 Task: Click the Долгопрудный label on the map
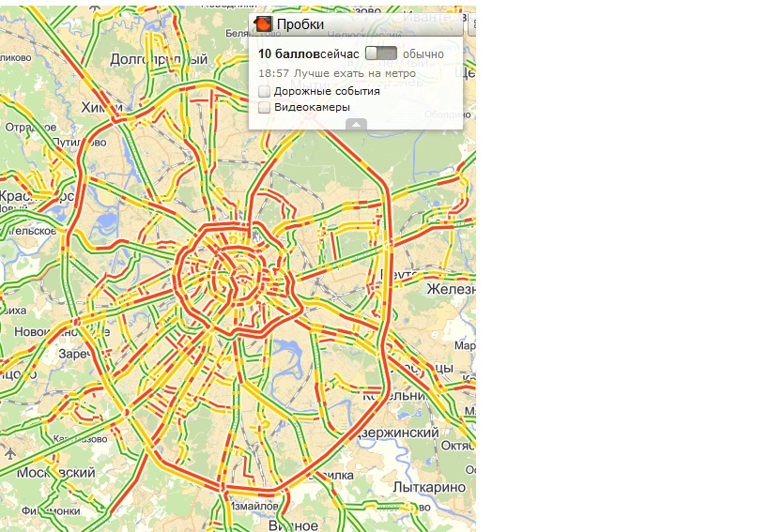(159, 59)
